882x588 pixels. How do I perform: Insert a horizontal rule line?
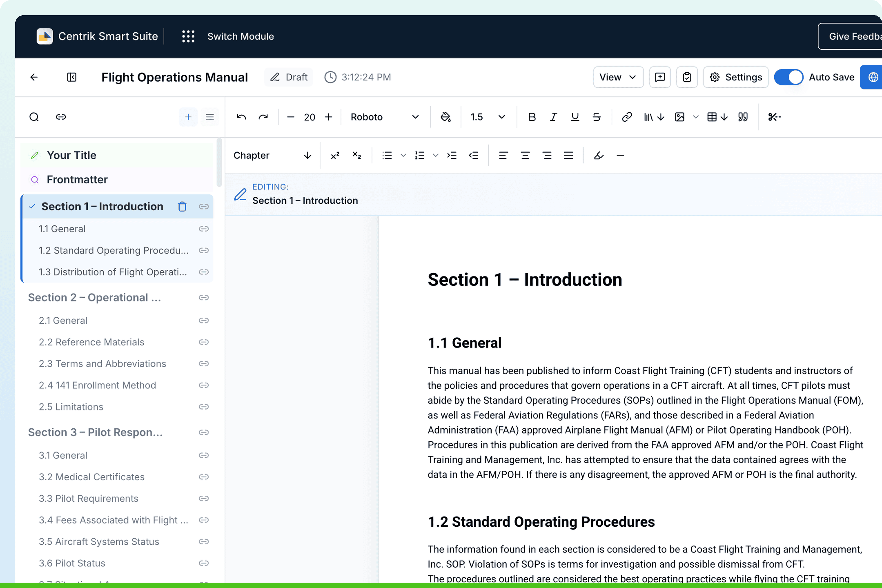[620, 156]
